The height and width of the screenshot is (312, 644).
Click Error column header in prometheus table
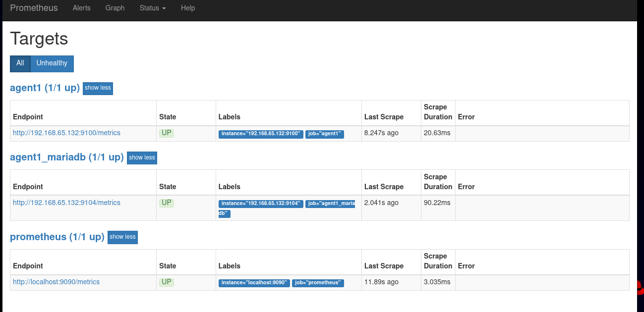click(x=467, y=266)
